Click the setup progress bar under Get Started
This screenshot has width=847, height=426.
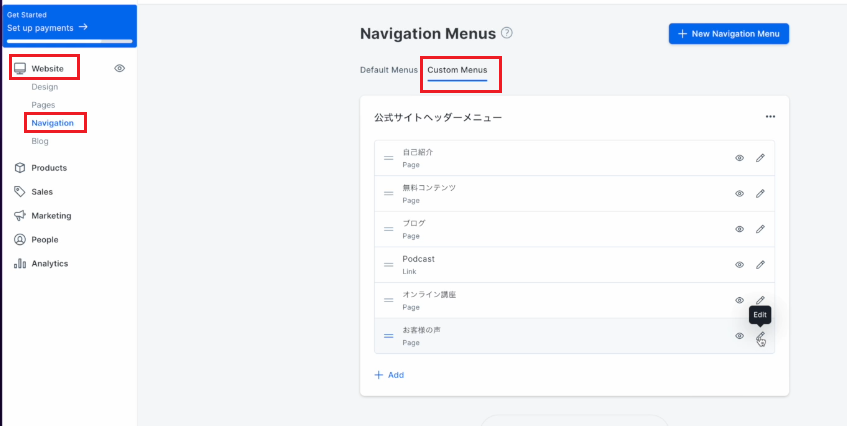[x=68, y=41]
